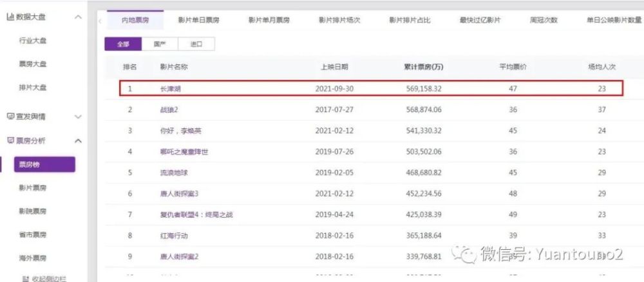Select 票房榜 in the sidebar
Viewport: 644px width, 282px height.
[44, 164]
